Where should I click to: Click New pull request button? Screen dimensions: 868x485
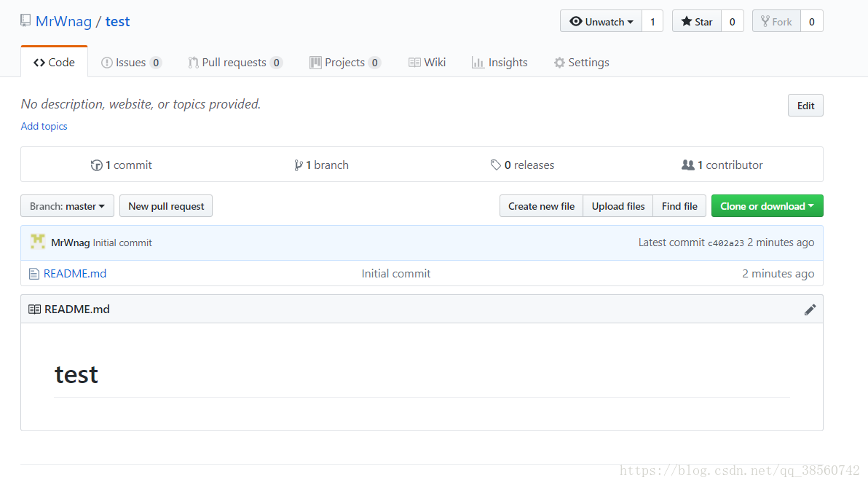click(166, 206)
